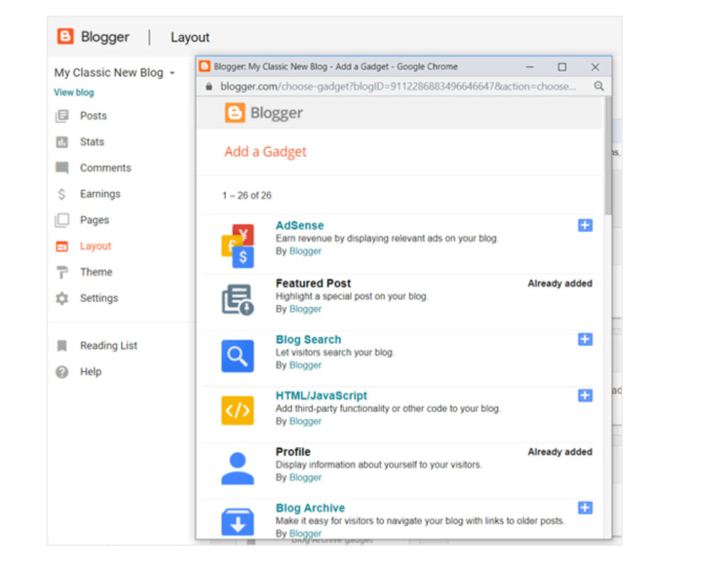This screenshot has width=728, height=566.
Task: Maximize the Add a Gadget popup window
Action: point(562,67)
